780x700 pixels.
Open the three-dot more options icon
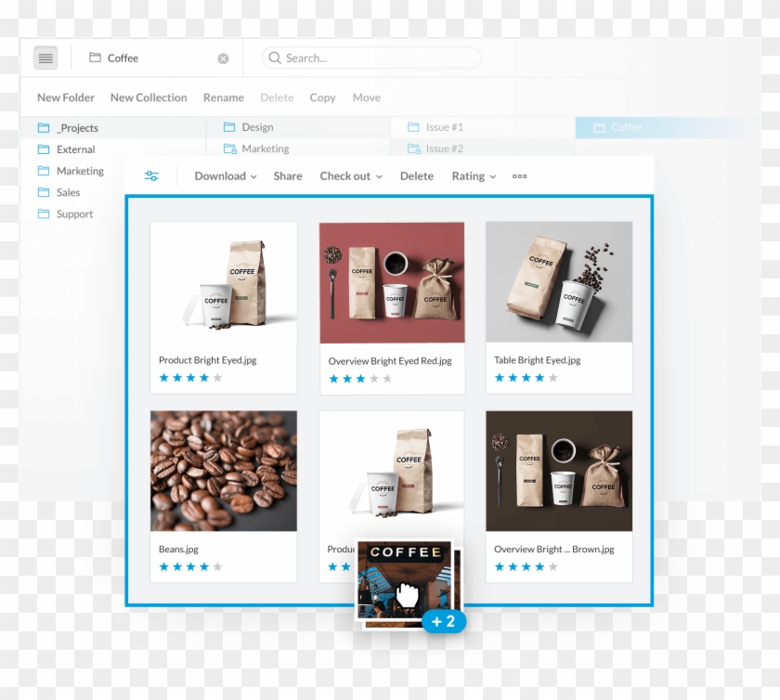pyautogui.click(x=519, y=175)
